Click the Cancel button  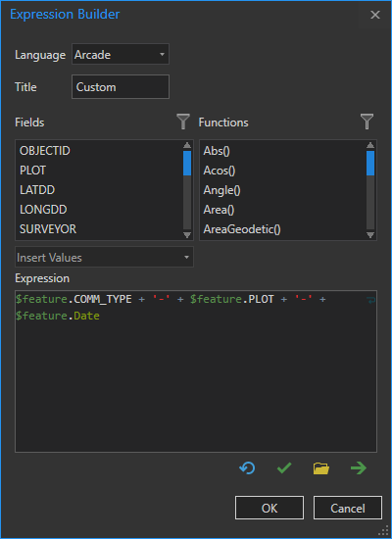click(348, 508)
